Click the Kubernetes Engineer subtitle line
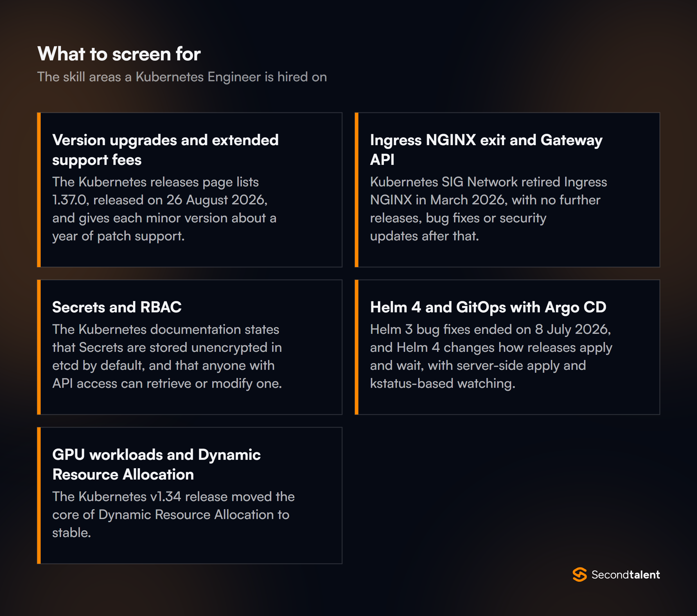The image size is (697, 616). pos(182,77)
